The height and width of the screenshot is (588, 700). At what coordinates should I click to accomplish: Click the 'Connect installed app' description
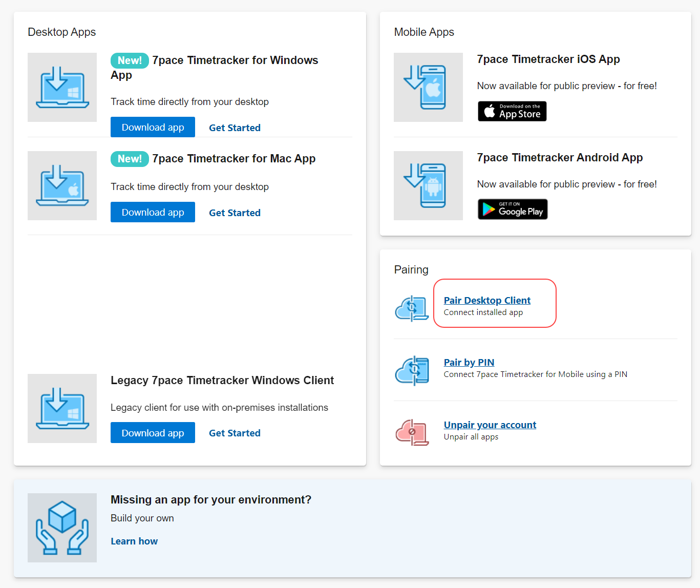[483, 312]
